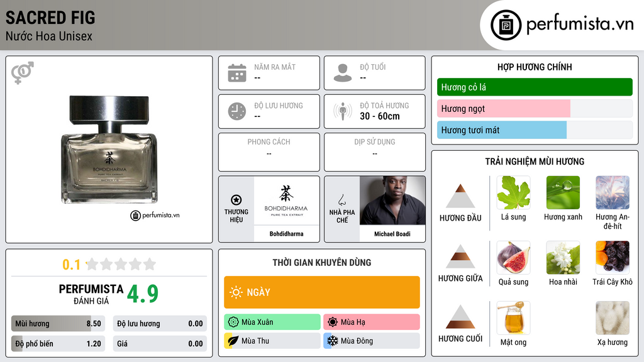The width and height of the screenshot is (644, 362).
Task: Click the Mùa Xuân season label
Action: pos(257,322)
